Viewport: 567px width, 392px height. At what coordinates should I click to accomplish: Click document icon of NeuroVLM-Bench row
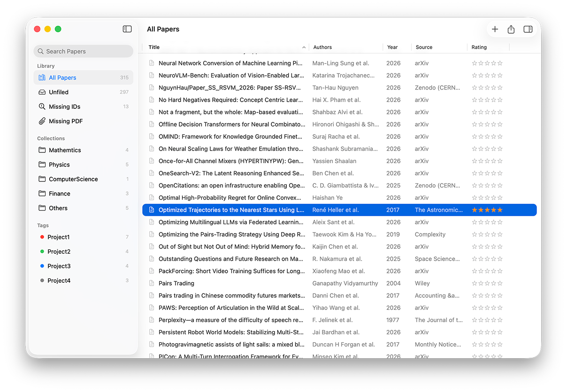click(x=152, y=75)
